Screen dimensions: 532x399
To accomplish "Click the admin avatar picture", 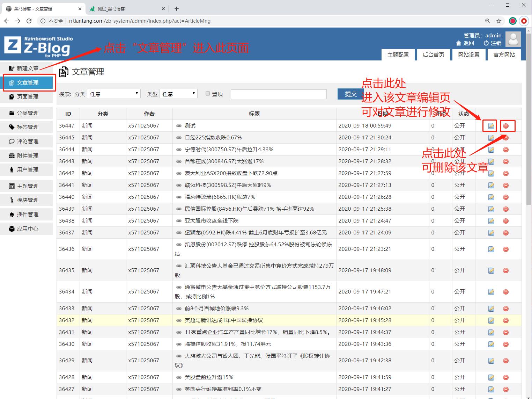I will point(513,39).
